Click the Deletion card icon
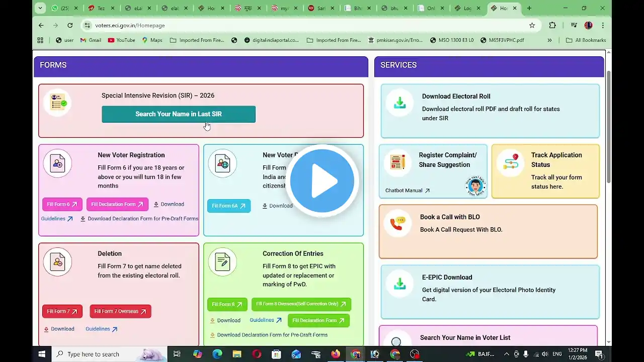 (x=57, y=262)
